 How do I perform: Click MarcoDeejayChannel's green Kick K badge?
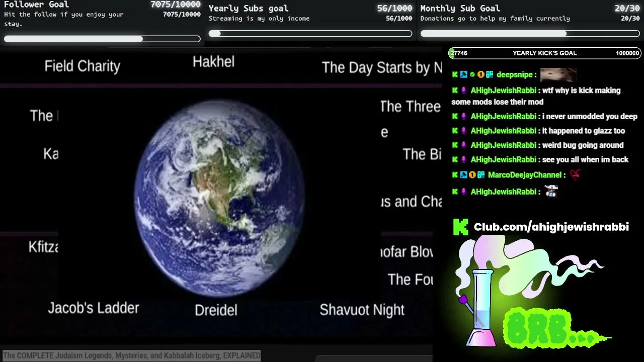click(455, 175)
